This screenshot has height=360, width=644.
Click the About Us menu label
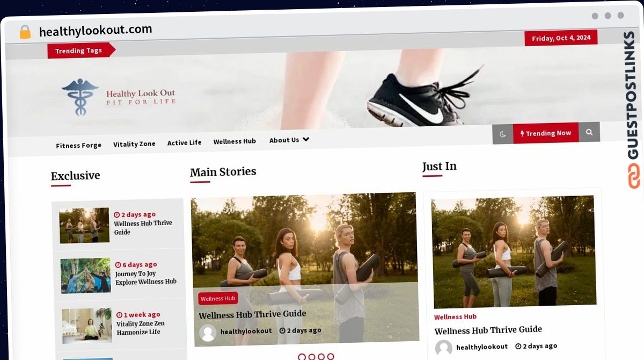click(x=284, y=140)
